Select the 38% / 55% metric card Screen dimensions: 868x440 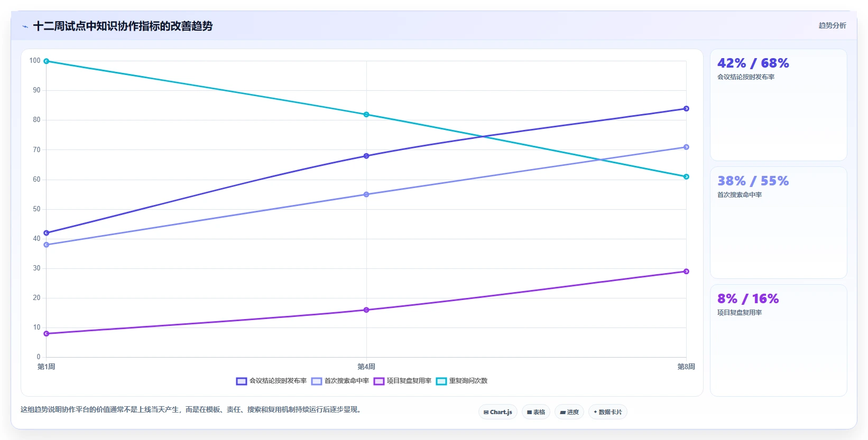(778, 223)
